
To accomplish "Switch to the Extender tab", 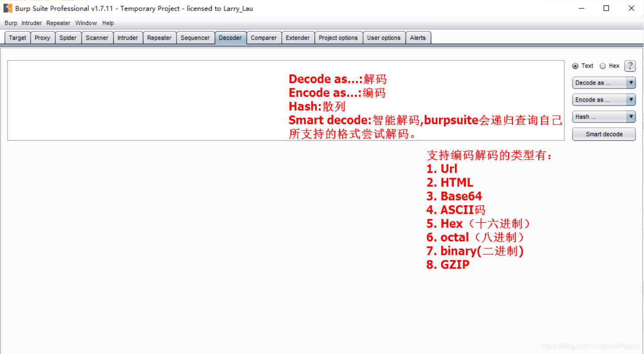I will (298, 38).
